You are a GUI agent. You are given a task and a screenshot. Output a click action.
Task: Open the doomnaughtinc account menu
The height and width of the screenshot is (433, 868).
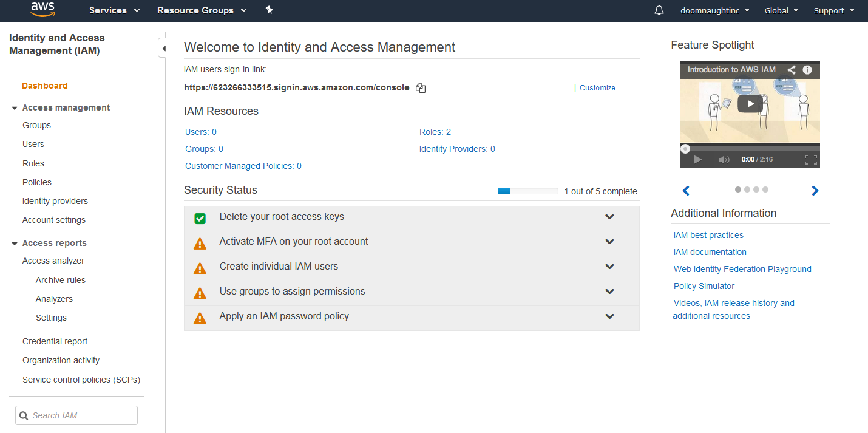point(714,10)
